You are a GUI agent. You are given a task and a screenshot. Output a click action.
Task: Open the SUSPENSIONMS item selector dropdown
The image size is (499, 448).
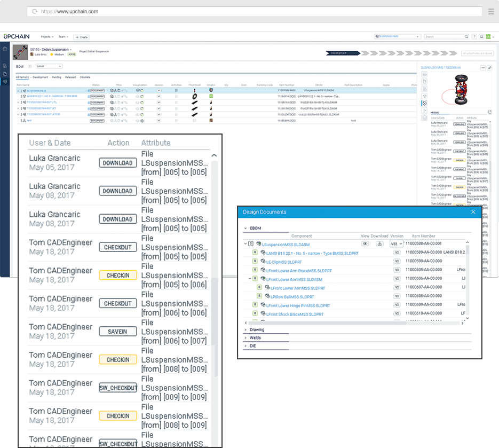click(397, 37)
